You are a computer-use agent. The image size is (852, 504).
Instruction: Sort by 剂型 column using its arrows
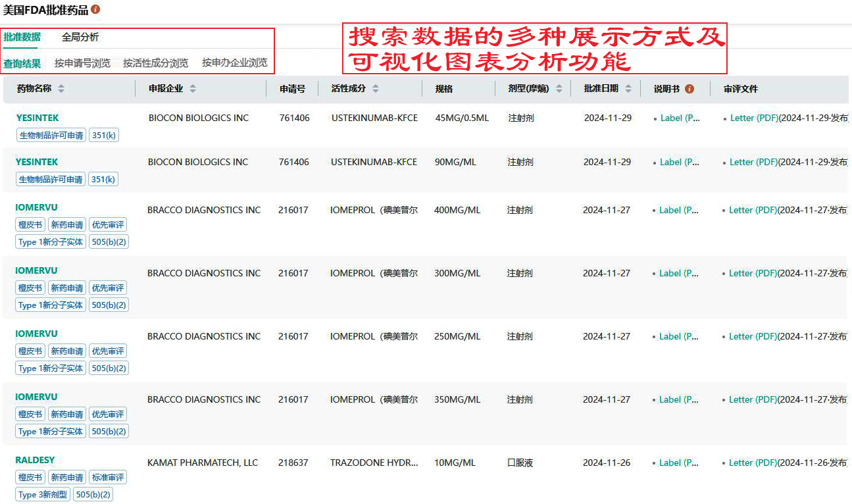[559, 89]
